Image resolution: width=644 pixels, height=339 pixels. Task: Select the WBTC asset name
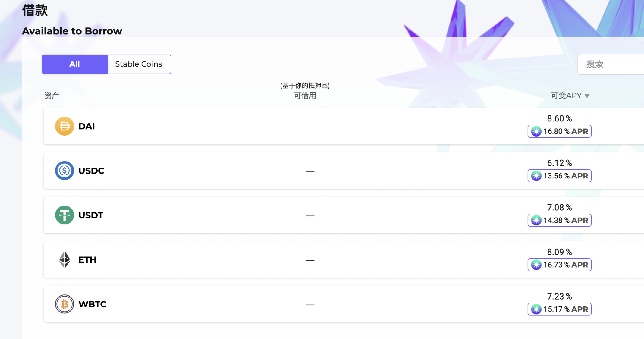[x=93, y=304]
